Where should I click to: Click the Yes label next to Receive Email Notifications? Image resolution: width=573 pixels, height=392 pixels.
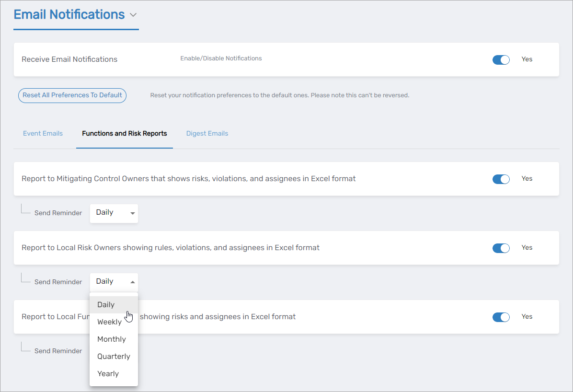527,59
